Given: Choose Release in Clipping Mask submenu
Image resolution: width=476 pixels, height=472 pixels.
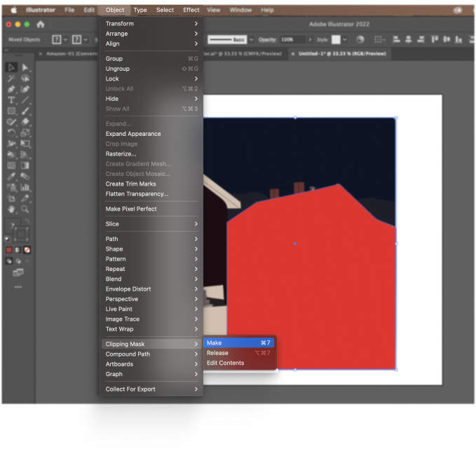Looking at the screenshot, I should (x=238, y=353).
